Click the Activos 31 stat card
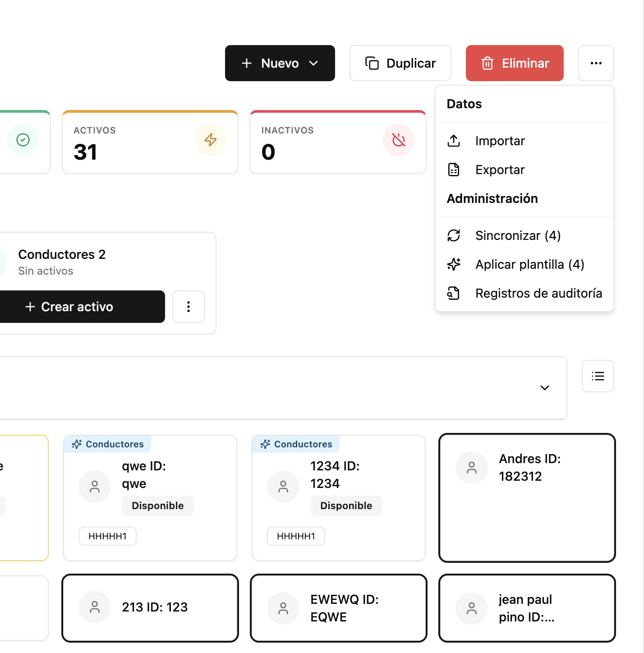The width and height of the screenshot is (644, 653). point(150,142)
